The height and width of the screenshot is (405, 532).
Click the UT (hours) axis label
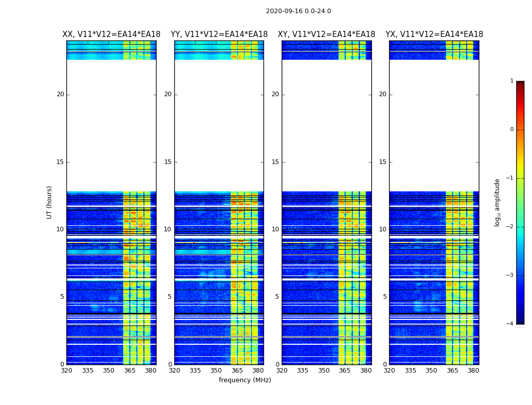click(49, 202)
